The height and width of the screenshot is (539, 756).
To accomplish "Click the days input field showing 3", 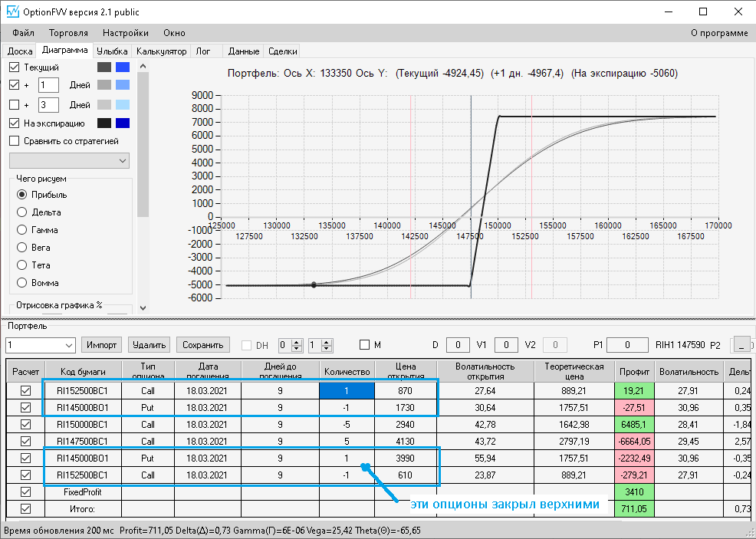I will pyautogui.click(x=48, y=104).
